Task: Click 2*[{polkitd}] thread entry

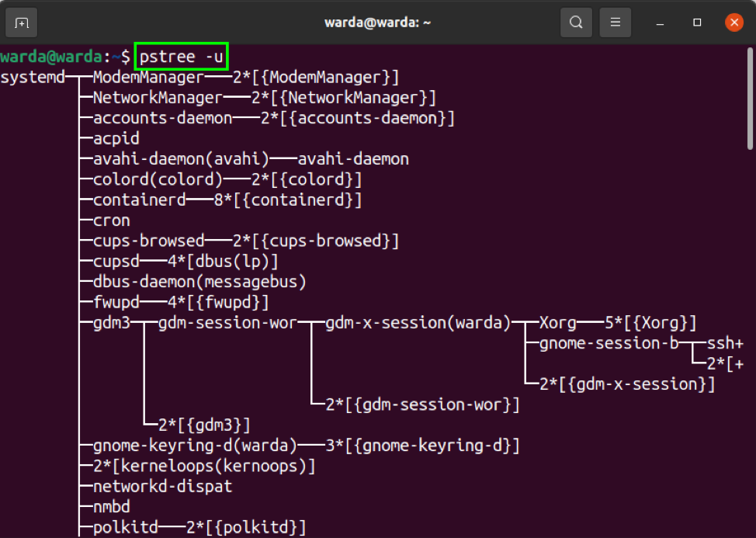Action: [x=246, y=527]
